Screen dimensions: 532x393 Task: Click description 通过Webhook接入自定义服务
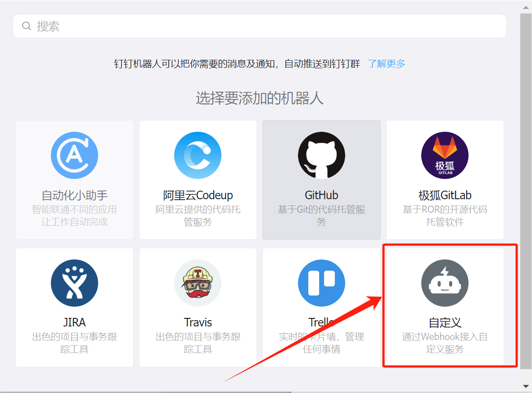(445, 343)
